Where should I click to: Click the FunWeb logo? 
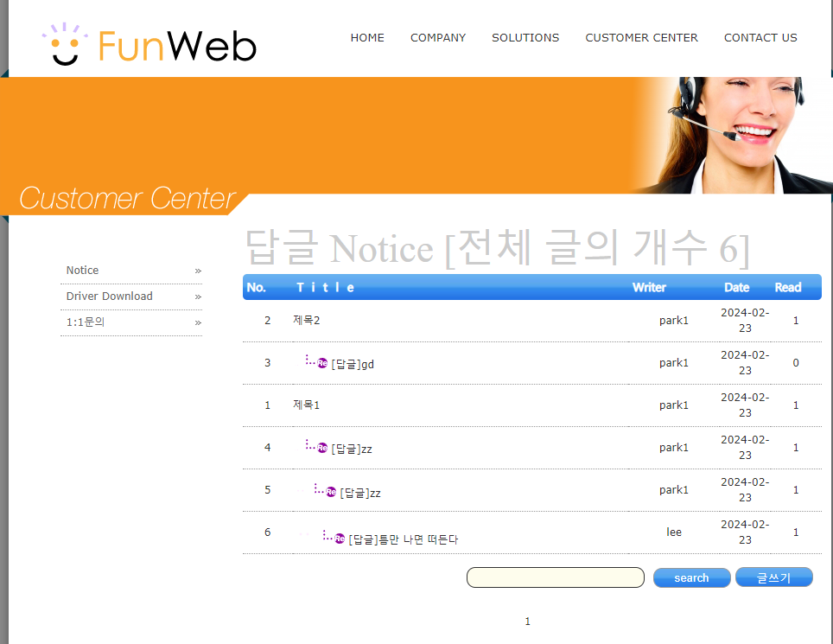(x=149, y=44)
